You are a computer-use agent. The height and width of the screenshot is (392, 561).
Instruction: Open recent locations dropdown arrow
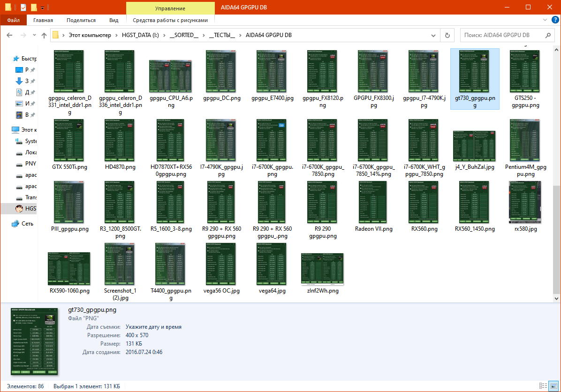click(34, 35)
